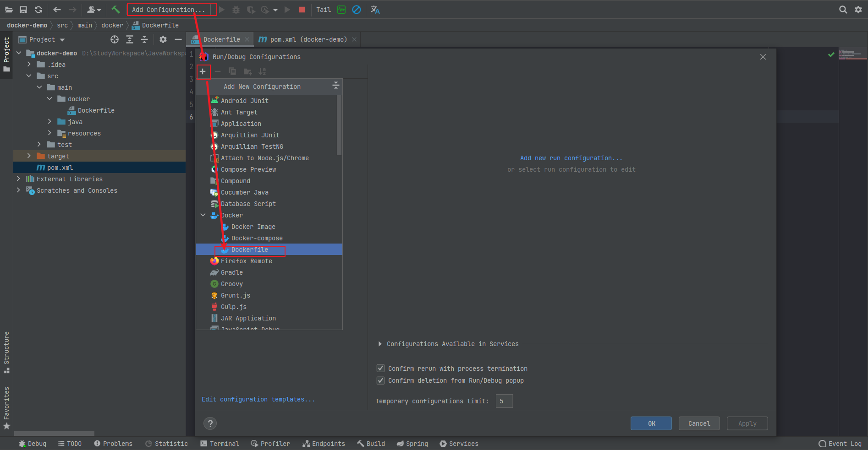Click the collapse icon in Add New Configuration header
The height and width of the screenshot is (450, 868).
(x=336, y=86)
